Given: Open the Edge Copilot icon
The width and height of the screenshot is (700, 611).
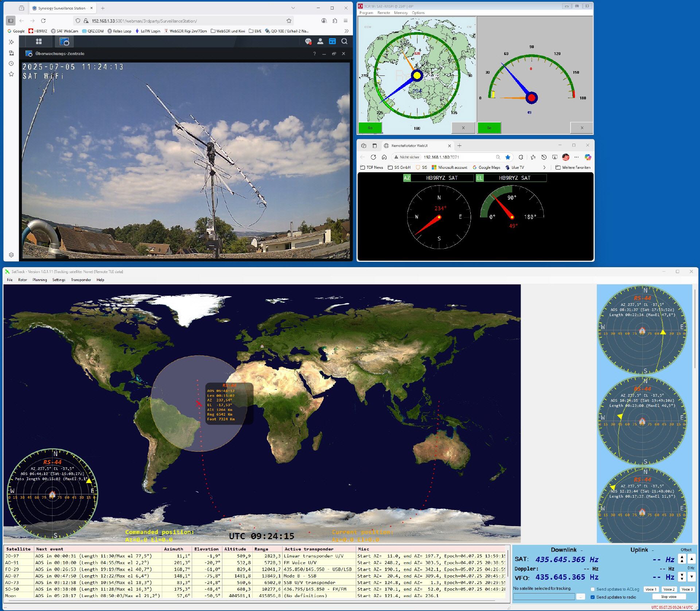Looking at the screenshot, I should click(588, 157).
